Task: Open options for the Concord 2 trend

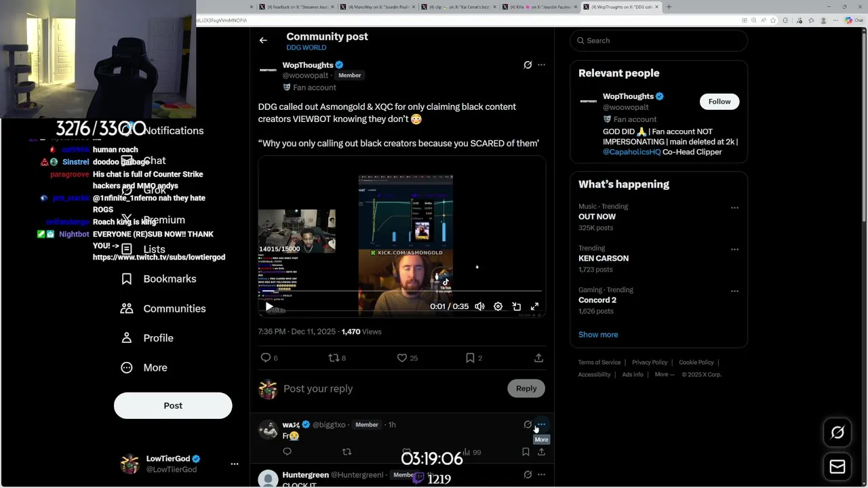Action: point(734,291)
